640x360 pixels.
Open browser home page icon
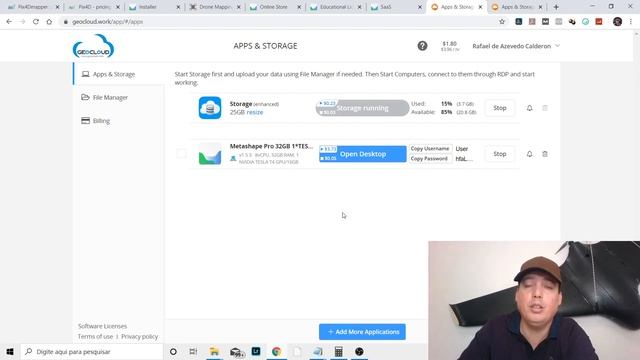click(x=49, y=22)
